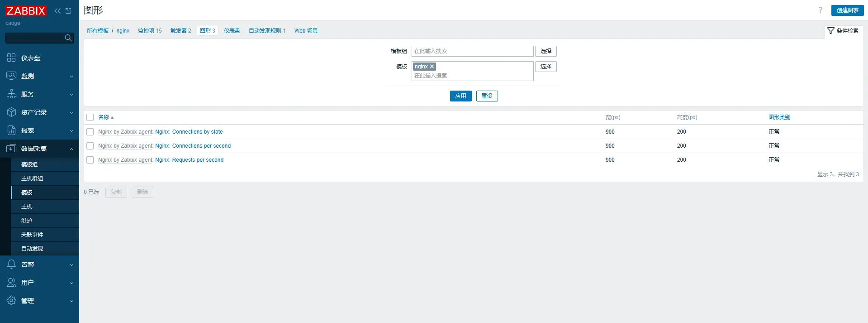This screenshot has width=868, height=323.
Task: Remove nginx tag via its X icon
Action: point(432,67)
